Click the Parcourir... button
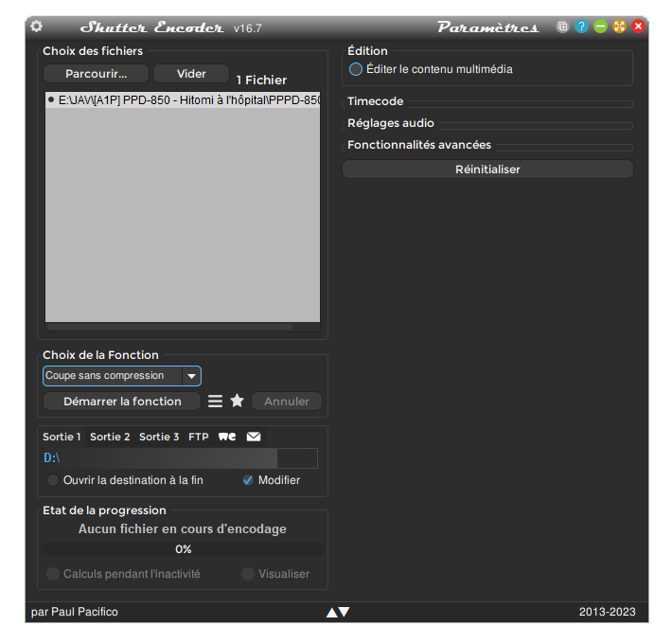The image size is (672, 644). click(95, 74)
